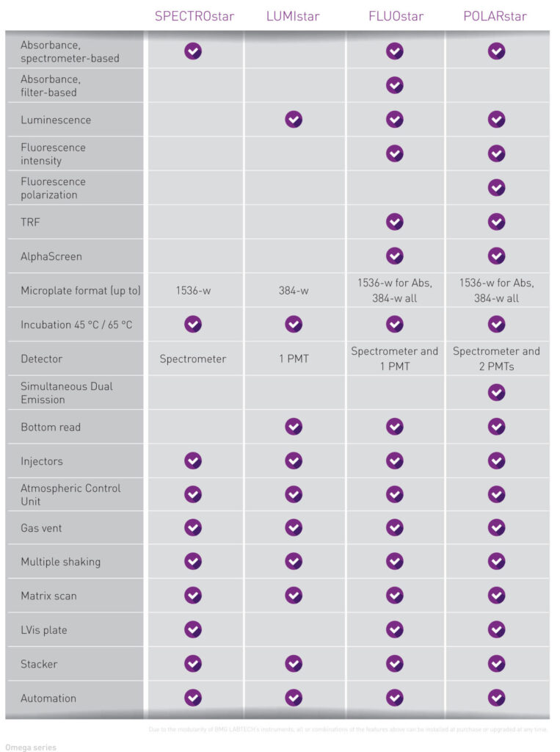560x752 pixels.
Task: Click POLARstar detector Spectrometer and 2 PMTs cell
Action: pyautogui.click(x=496, y=358)
